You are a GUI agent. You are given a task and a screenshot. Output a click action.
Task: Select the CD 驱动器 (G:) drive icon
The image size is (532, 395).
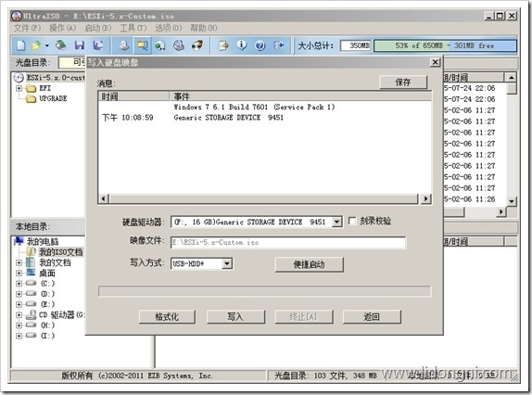coord(32,314)
